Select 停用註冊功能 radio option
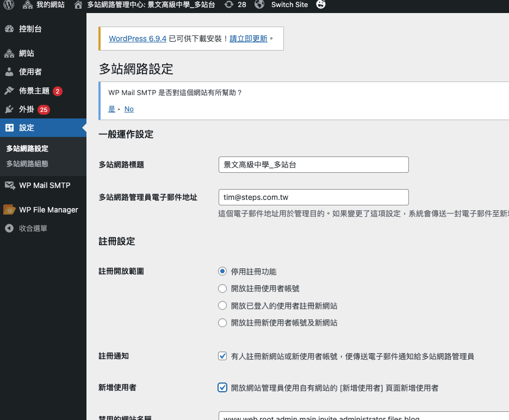This screenshot has height=420, width=509. tap(222, 271)
